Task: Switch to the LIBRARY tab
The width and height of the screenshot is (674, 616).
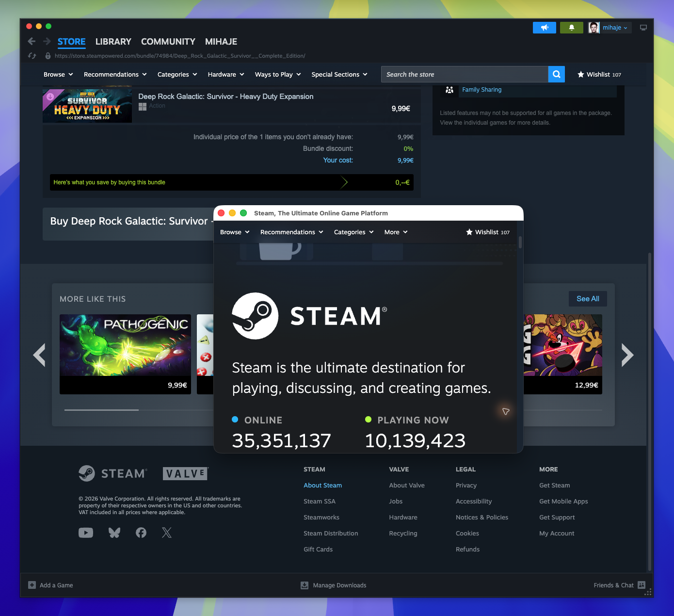Action: click(113, 42)
